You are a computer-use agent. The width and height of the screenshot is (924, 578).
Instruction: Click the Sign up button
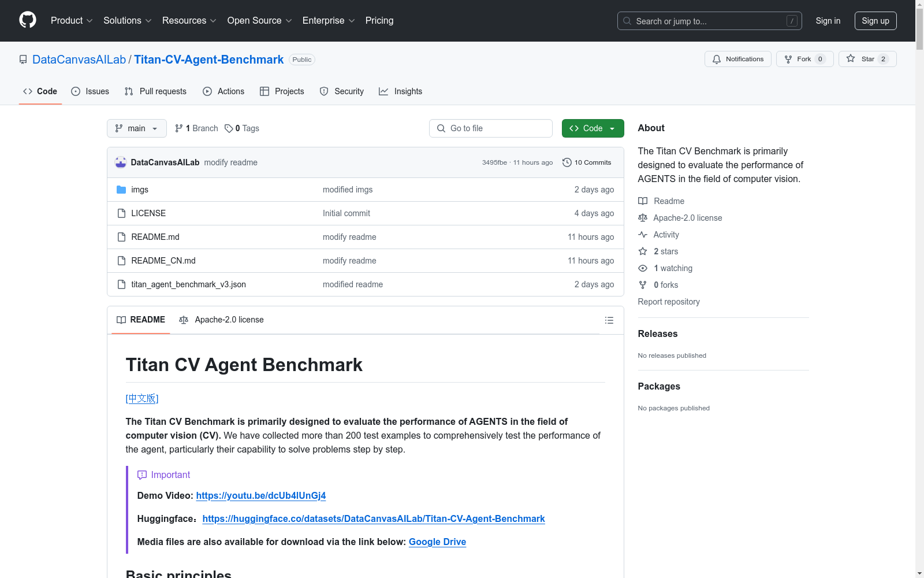click(875, 21)
